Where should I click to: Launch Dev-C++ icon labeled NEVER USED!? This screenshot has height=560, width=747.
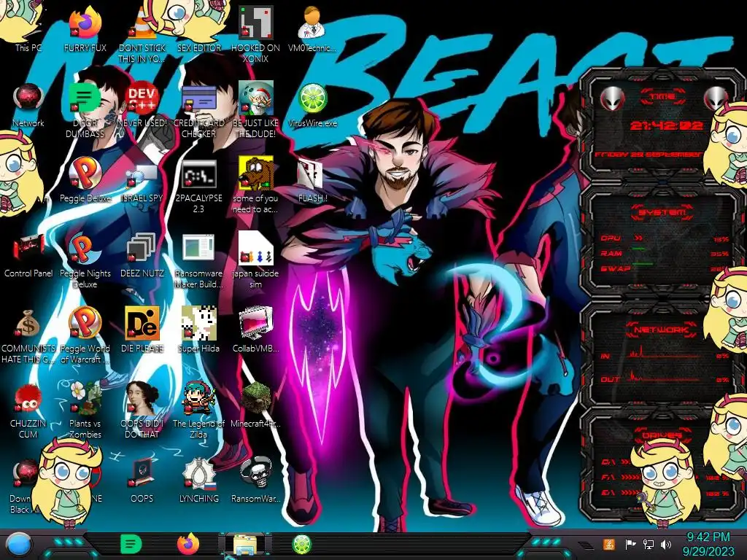click(142, 105)
